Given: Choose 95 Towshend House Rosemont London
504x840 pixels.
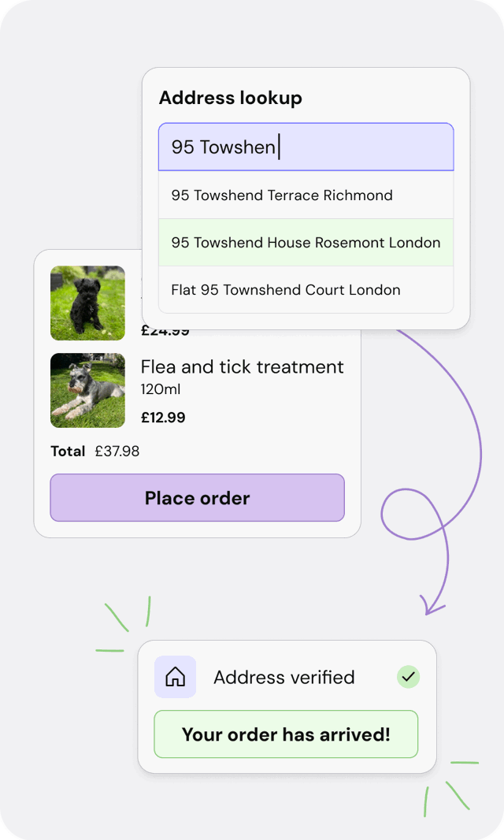Looking at the screenshot, I should tap(306, 243).
